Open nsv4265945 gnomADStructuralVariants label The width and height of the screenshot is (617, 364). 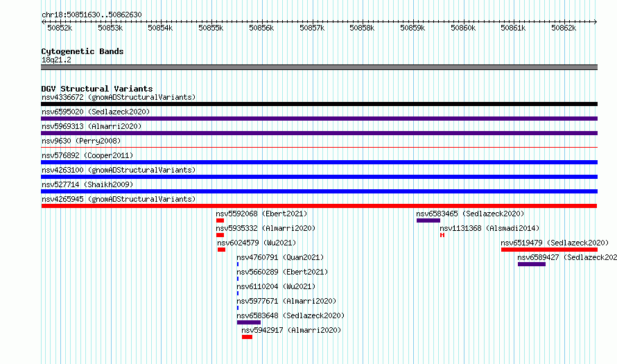coord(119,199)
